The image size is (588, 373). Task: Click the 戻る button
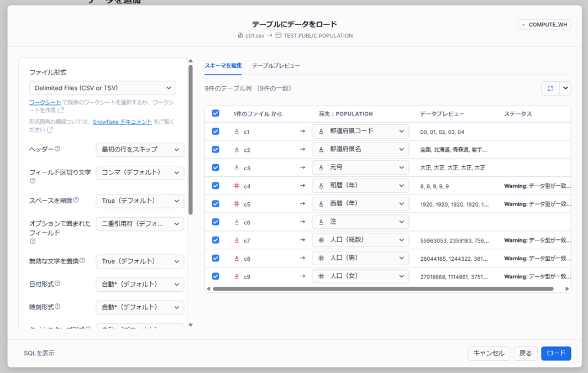tap(526, 353)
